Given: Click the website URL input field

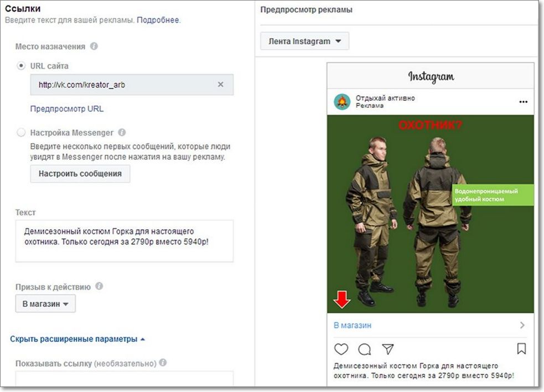Looking at the screenshot, I should 132,85.
